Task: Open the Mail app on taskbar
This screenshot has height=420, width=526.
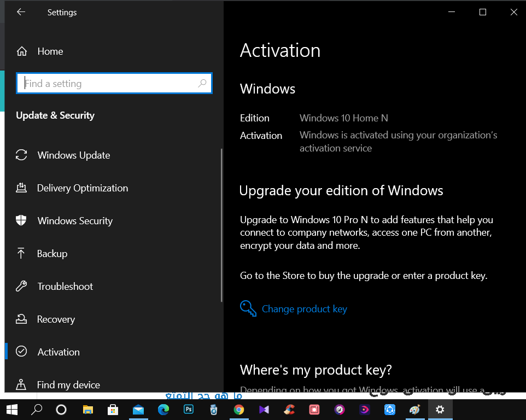Action: [138, 410]
